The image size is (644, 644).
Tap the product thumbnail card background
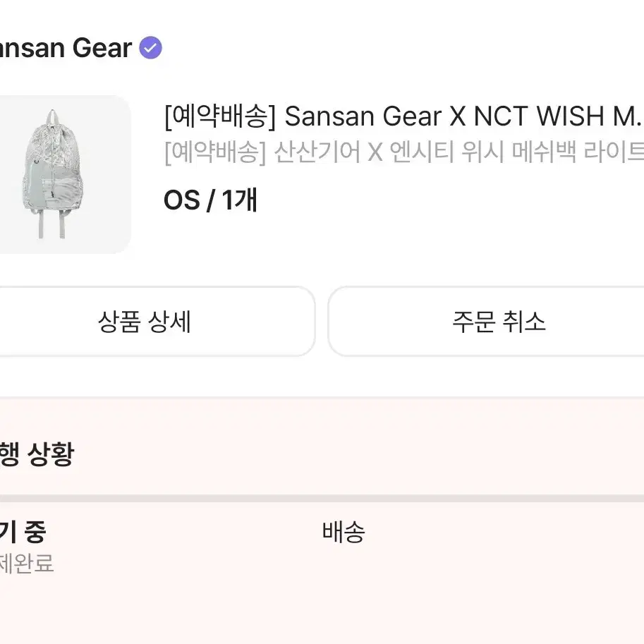click(x=66, y=173)
